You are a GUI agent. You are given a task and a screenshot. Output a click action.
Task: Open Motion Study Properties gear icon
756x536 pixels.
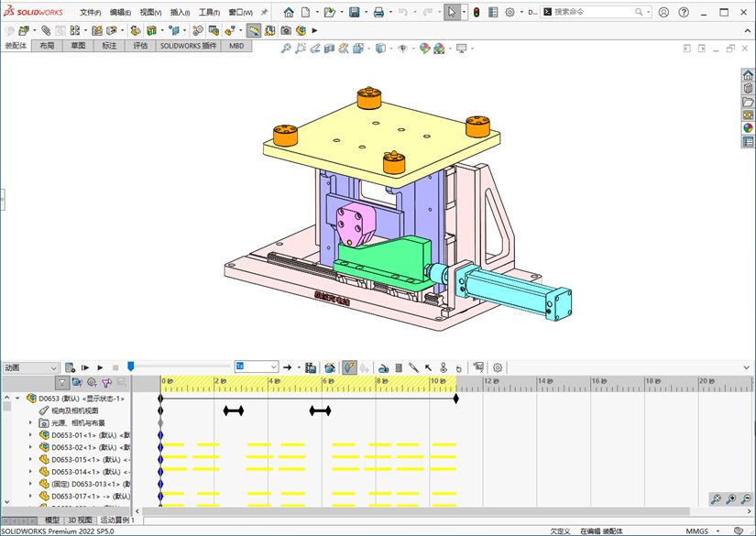(x=498, y=367)
